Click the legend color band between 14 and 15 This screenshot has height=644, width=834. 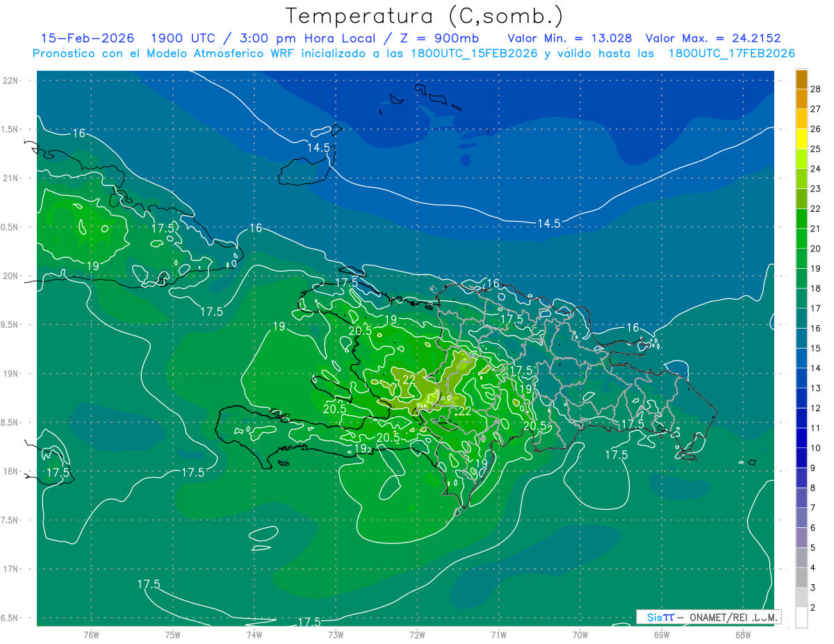(x=801, y=358)
